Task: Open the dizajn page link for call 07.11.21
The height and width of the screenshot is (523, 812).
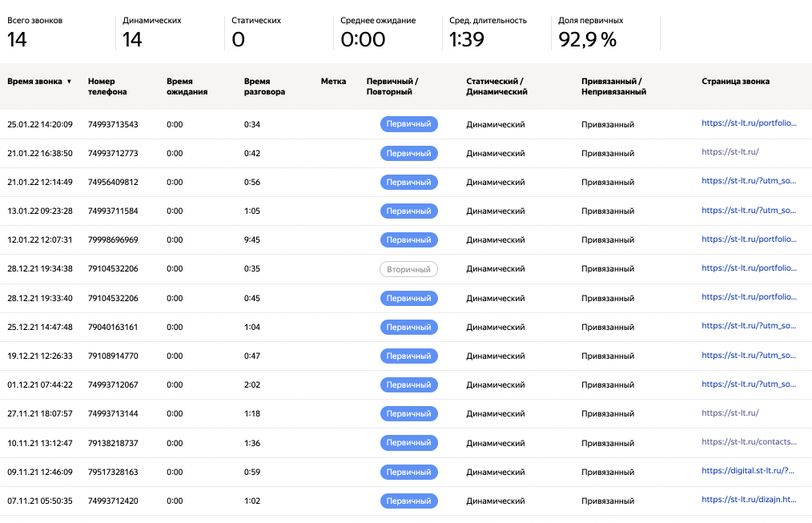Action: [x=749, y=501]
